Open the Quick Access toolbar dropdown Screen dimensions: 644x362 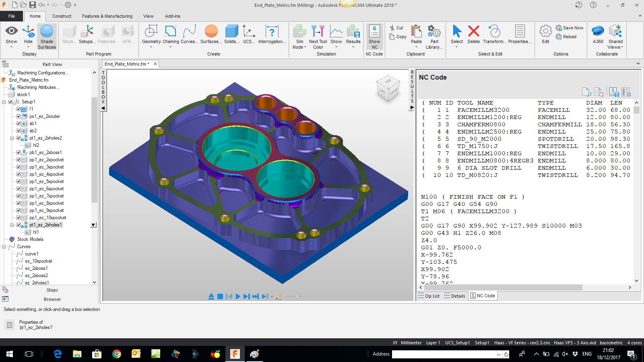(x=75, y=5)
